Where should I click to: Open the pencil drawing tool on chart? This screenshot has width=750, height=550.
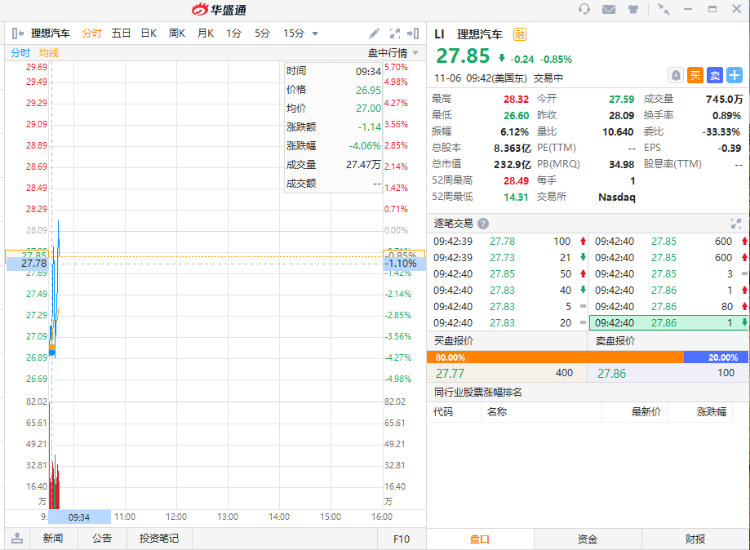(x=374, y=33)
